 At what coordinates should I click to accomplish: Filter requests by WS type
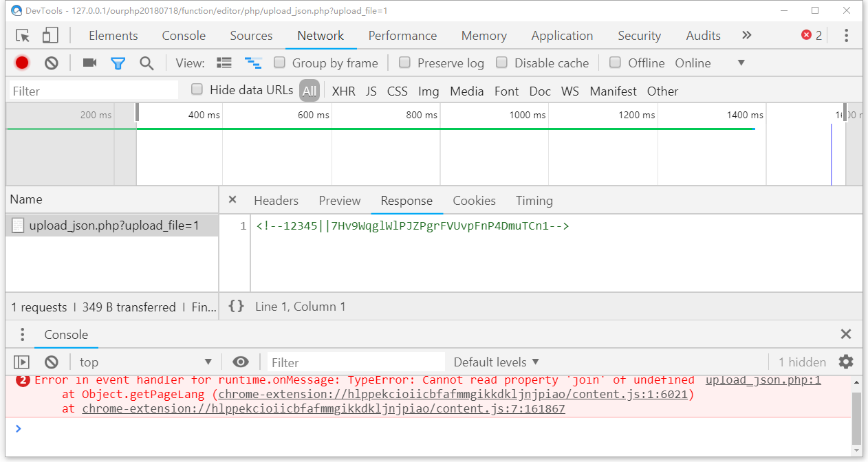(570, 91)
